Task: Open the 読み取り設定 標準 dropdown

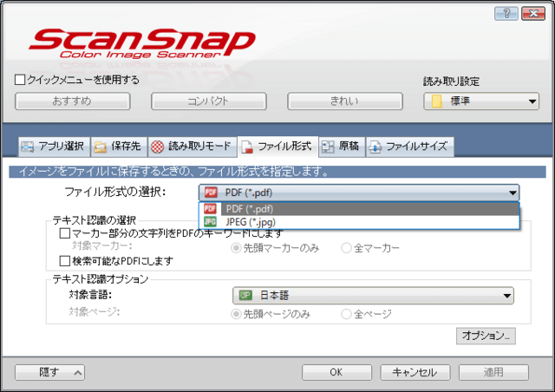Action: pos(481,101)
